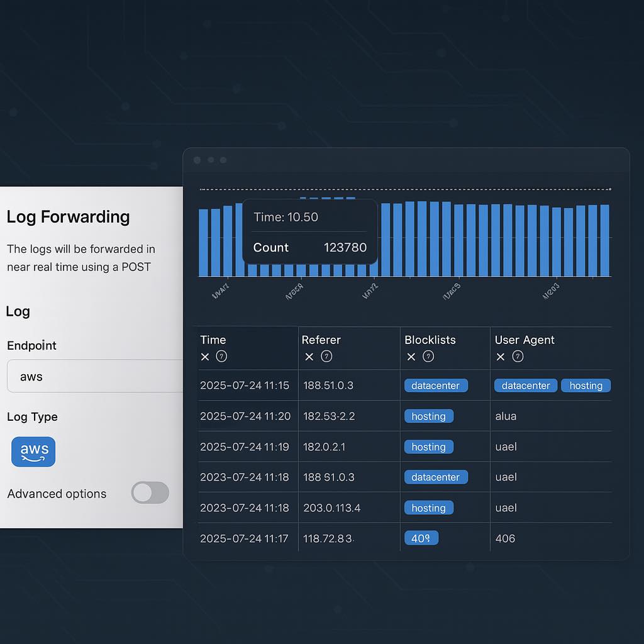Image resolution: width=644 pixels, height=644 pixels.
Task: Click the hosting tag in the 203.0.113.4 row
Action: [429, 508]
